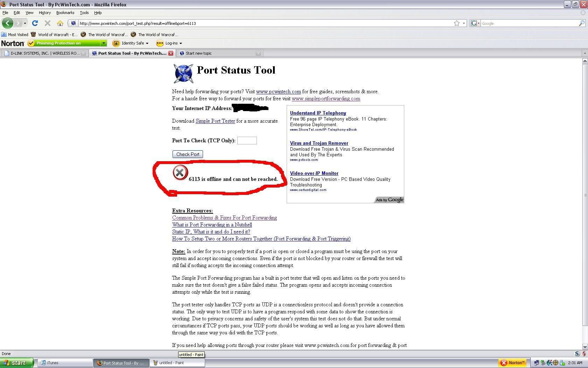Close the Start new topic tab
The height and width of the screenshot is (368, 588).
click(x=258, y=53)
